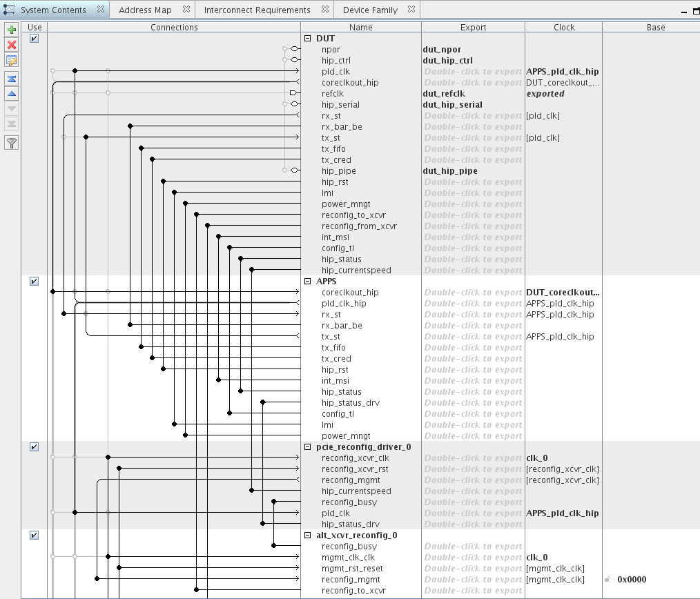This screenshot has height=599, width=700.
Task: Collapse the DUT component tree
Action: pyautogui.click(x=308, y=39)
